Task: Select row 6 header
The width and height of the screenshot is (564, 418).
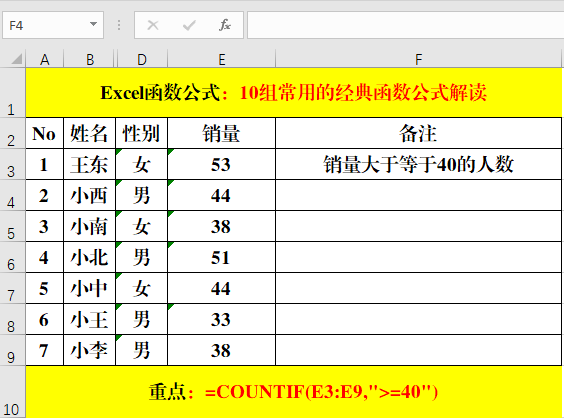Action: [x=13, y=257]
